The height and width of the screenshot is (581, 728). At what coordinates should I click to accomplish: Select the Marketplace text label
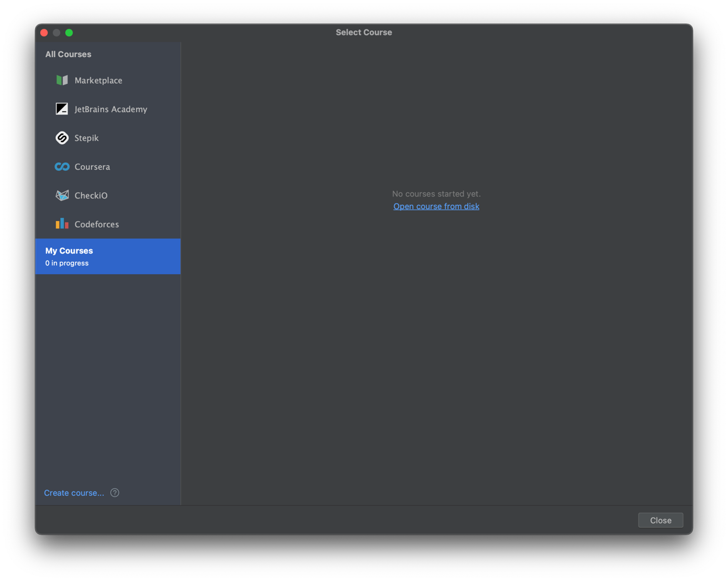pyautogui.click(x=98, y=80)
